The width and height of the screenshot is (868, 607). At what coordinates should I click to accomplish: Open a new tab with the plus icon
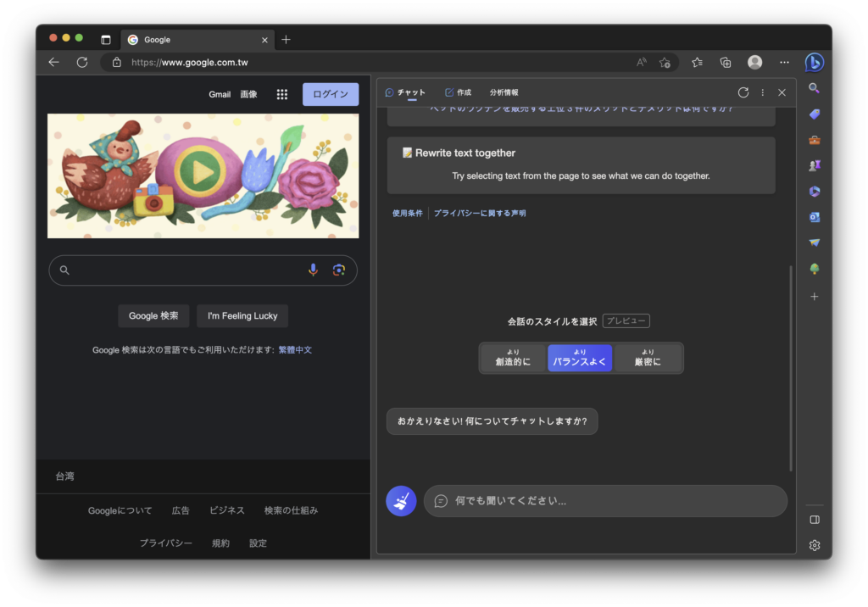(286, 39)
